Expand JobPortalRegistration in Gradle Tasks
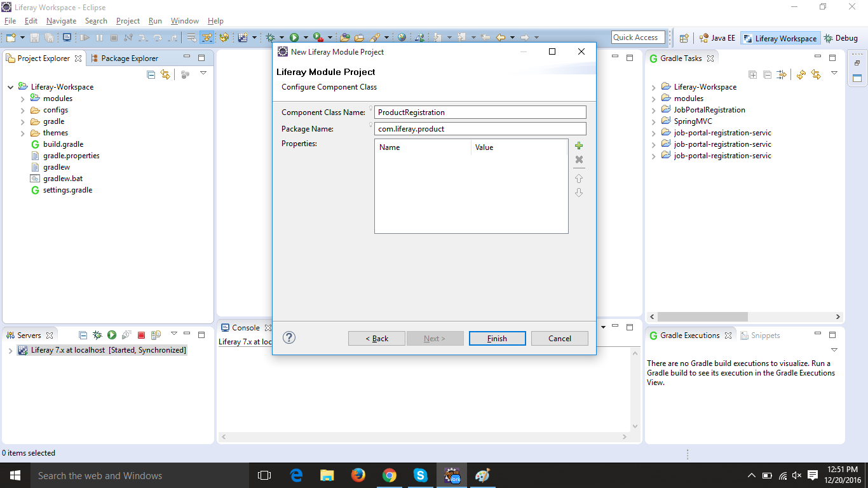Viewport: 868px width, 488px height. (654, 109)
